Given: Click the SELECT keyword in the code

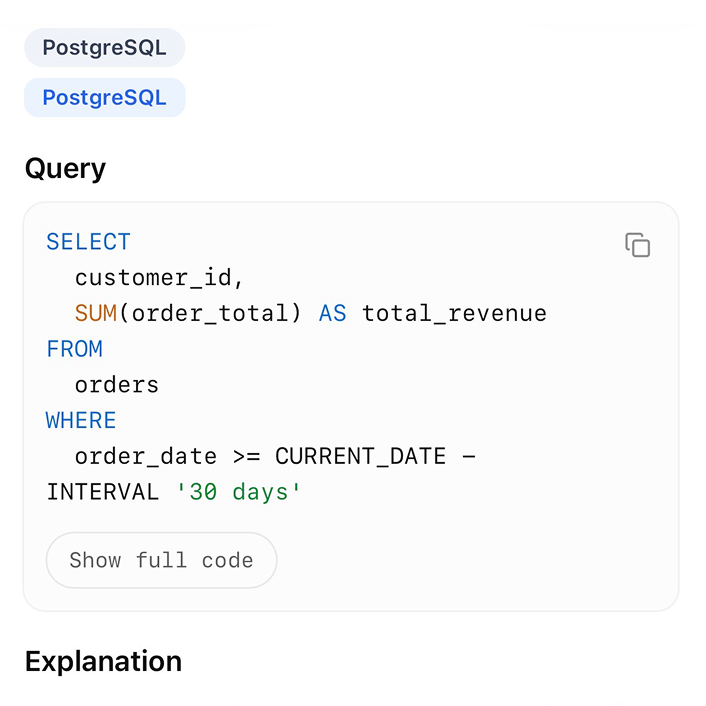Looking at the screenshot, I should tap(88, 242).
